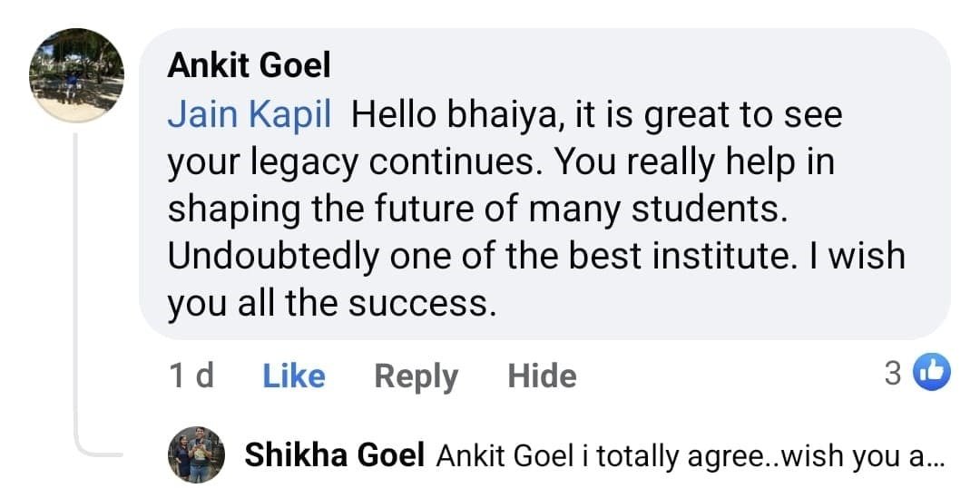The image size is (980, 488).
Task: Open Shikha Goel's small avatar
Action: [x=196, y=454]
